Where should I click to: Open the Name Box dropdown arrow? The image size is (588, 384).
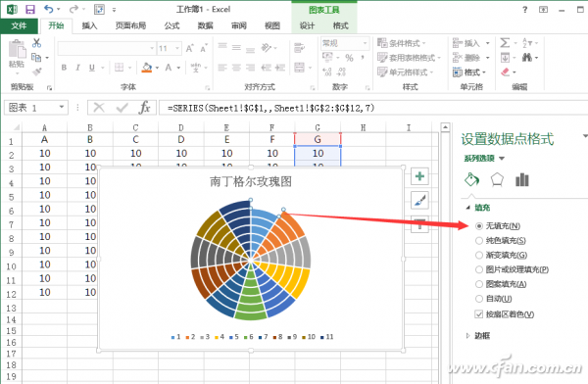coord(62,108)
